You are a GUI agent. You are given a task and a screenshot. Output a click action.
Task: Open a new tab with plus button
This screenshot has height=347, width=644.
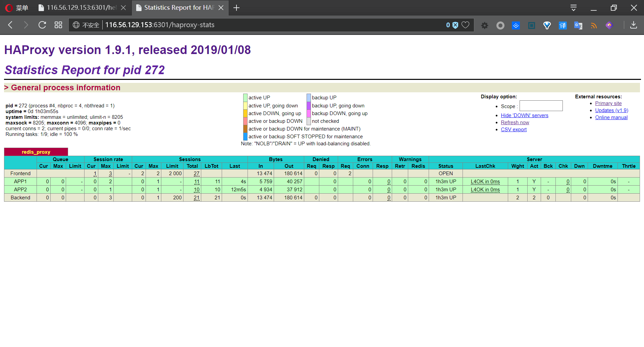point(236,8)
